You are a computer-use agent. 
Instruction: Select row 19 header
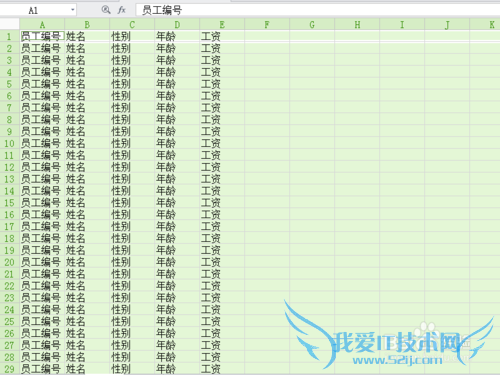coord(9,250)
